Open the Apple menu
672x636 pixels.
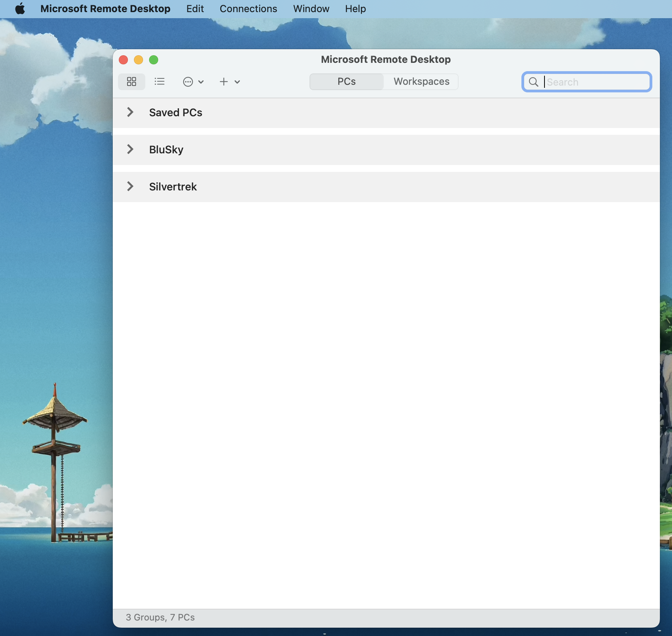[20, 9]
